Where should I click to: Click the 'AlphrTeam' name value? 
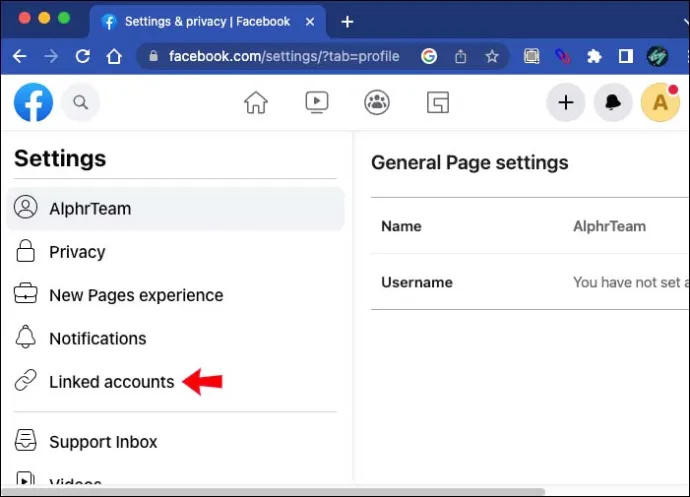tap(609, 226)
